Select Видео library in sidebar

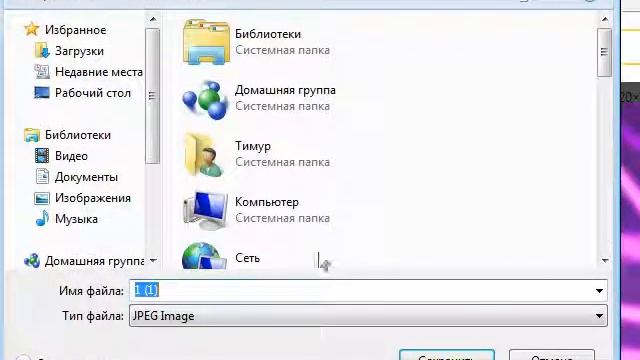point(71,156)
